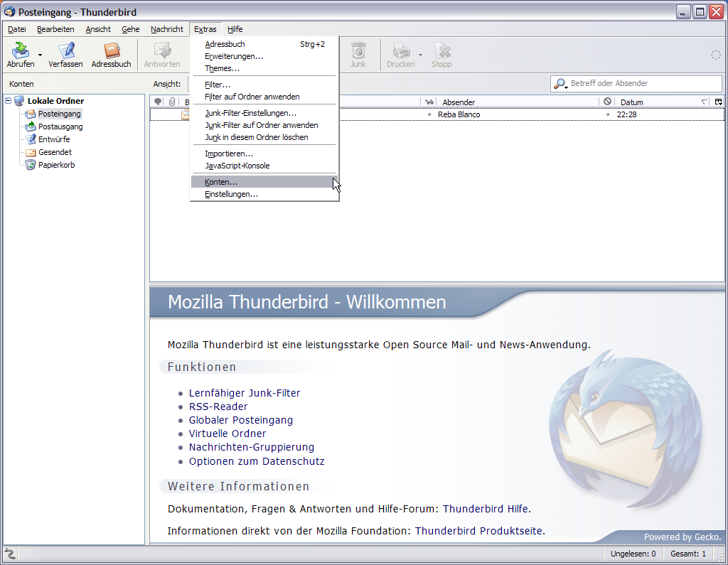
Task: Toggle junk status dot for Reba Blanco
Action: click(607, 114)
